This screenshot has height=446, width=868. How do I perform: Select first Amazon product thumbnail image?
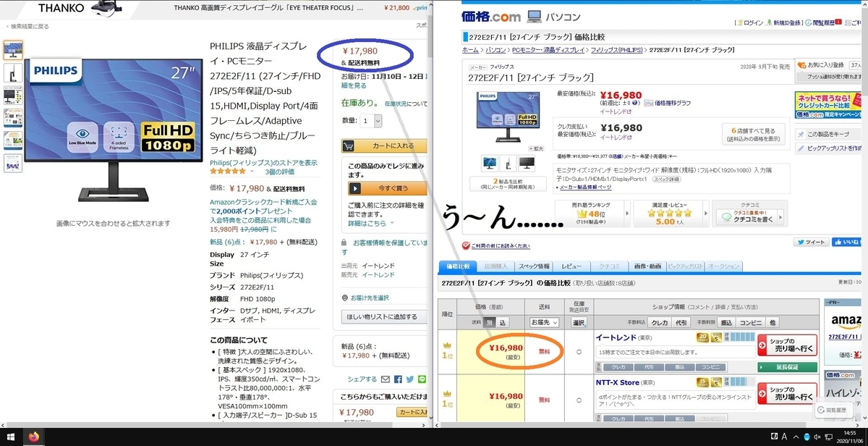coord(13,50)
